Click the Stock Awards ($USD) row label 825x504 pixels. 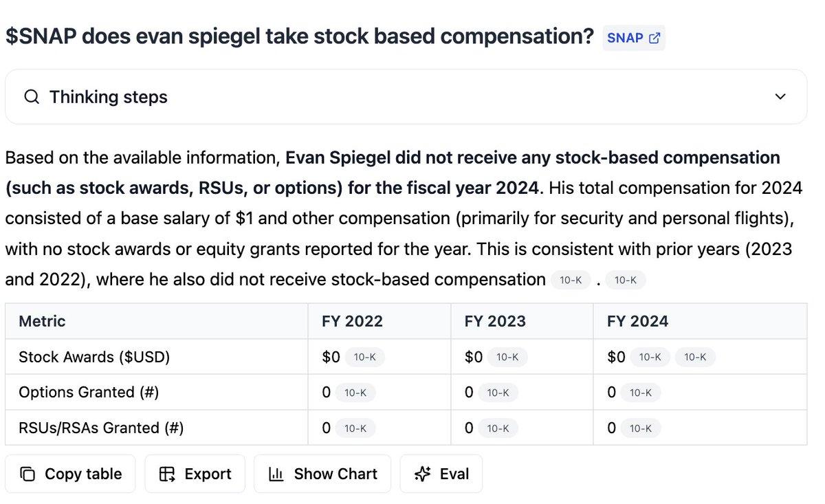94,357
